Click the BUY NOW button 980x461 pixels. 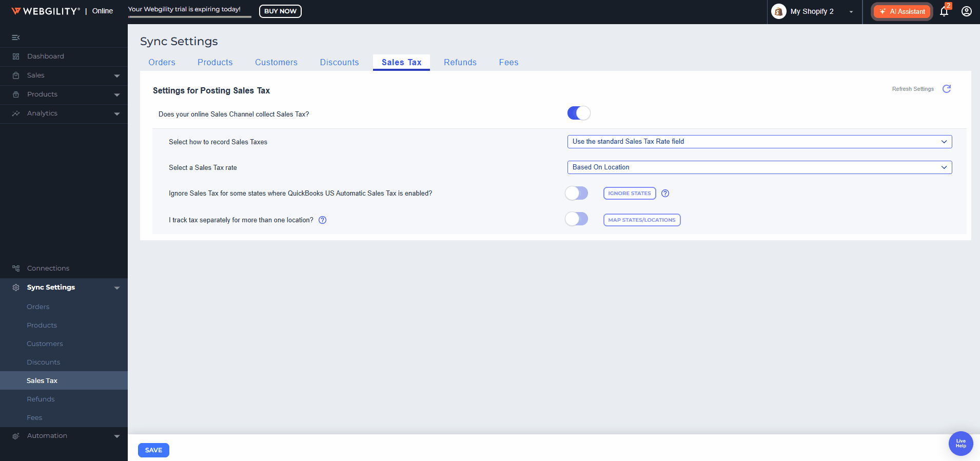point(280,11)
